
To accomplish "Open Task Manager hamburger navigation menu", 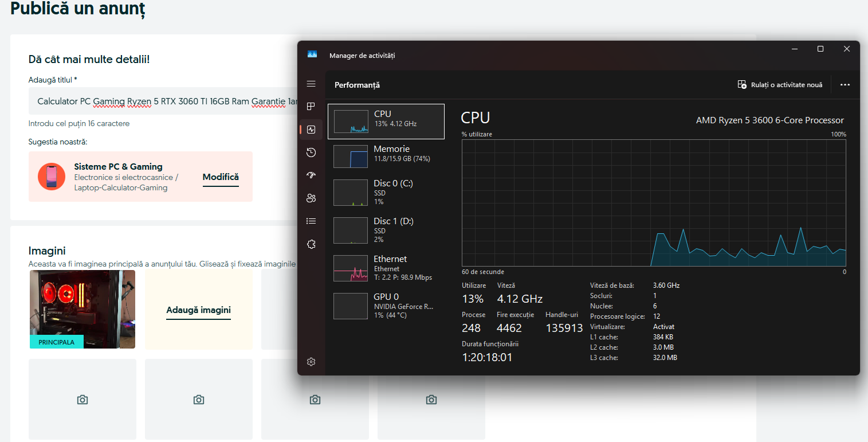I will tap(311, 84).
